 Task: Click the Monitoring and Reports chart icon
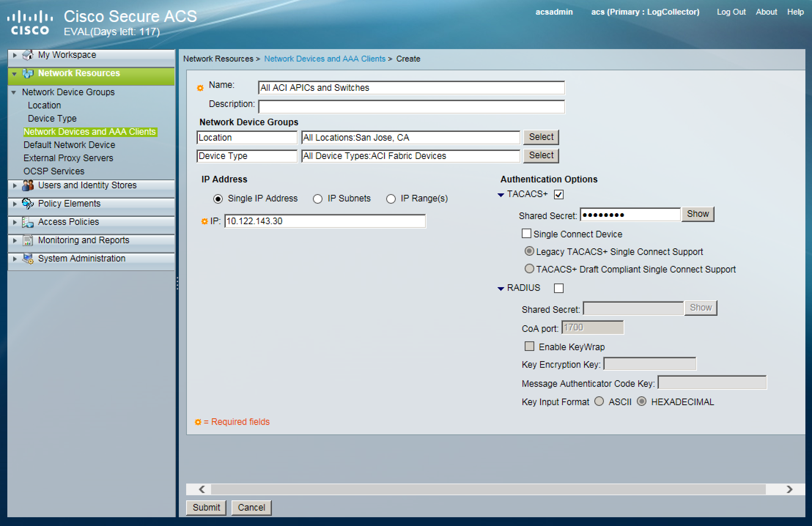coord(28,240)
